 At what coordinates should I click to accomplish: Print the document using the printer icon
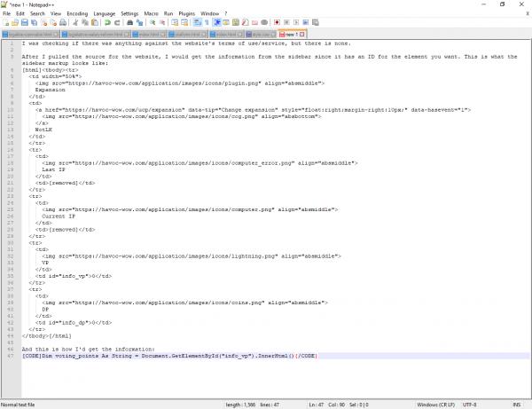(63, 22)
